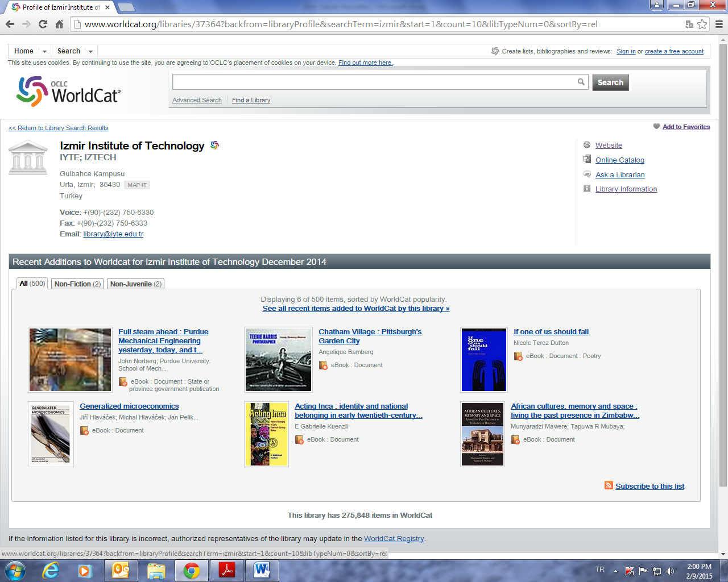Click the Search menu item

[69, 51]
